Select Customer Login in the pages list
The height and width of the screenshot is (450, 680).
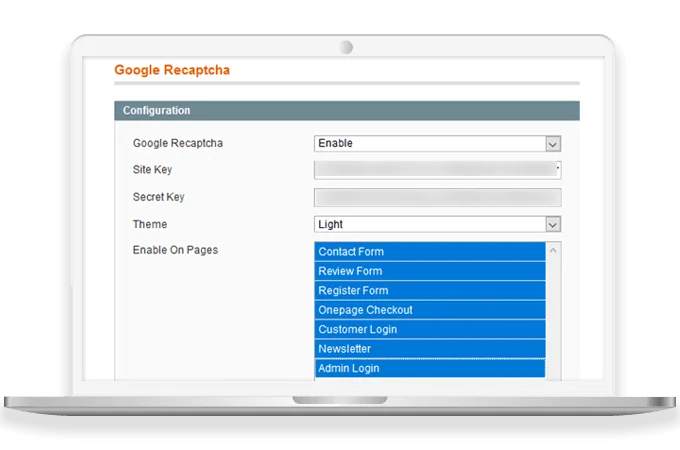[430, 329]
